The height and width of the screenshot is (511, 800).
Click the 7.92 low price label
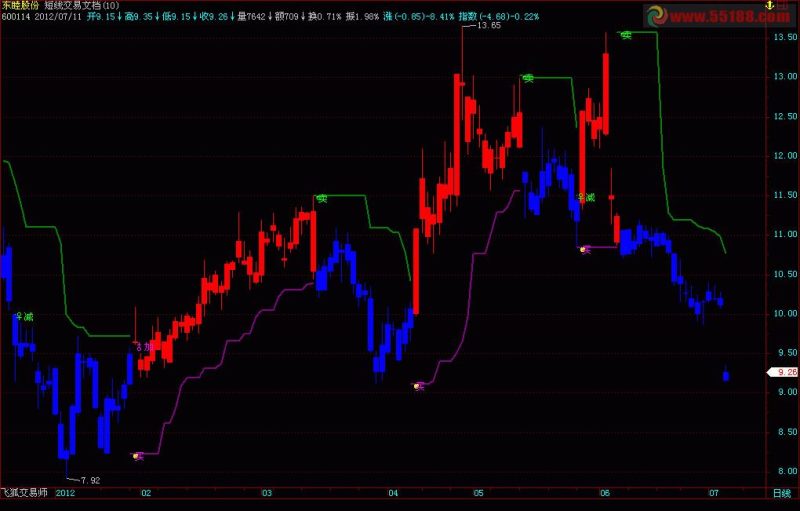coord(90,480)
